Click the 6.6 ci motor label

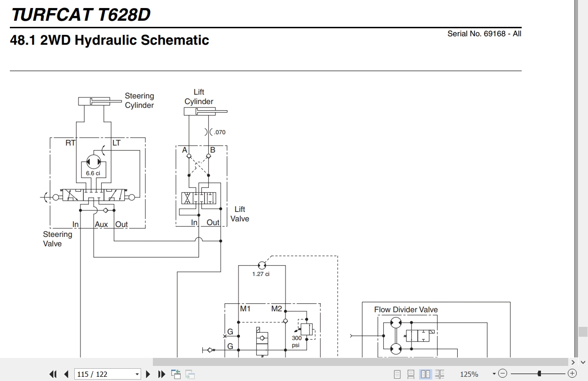pyautogui.click(x=93, y=173)
